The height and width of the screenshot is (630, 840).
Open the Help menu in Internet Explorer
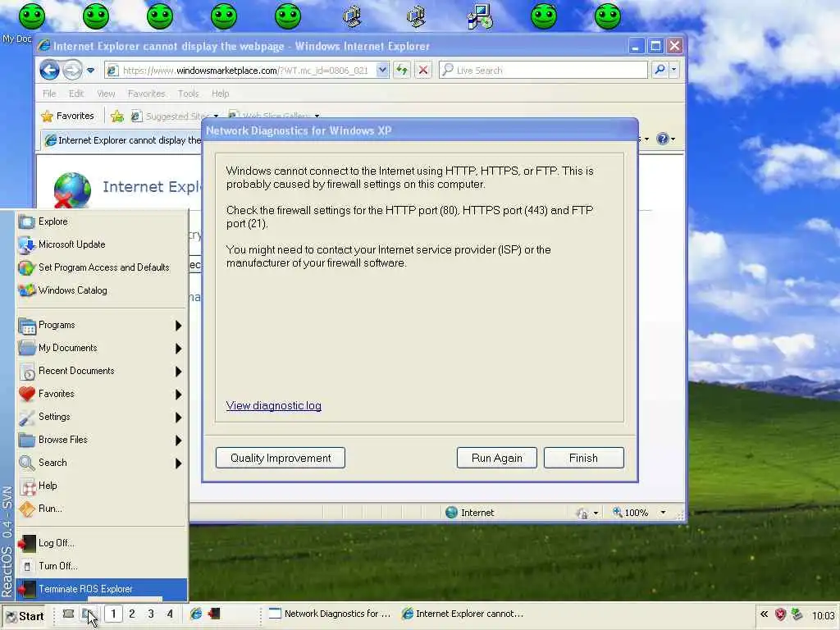pos(220,94)
